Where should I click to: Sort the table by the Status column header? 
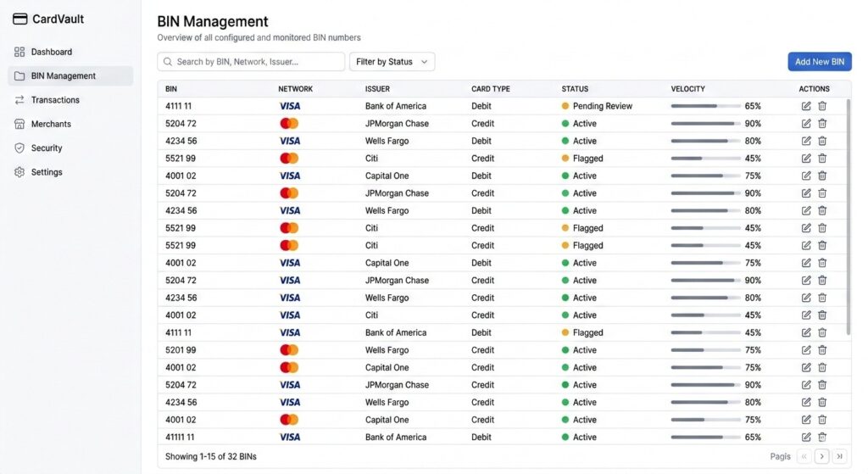575,89
